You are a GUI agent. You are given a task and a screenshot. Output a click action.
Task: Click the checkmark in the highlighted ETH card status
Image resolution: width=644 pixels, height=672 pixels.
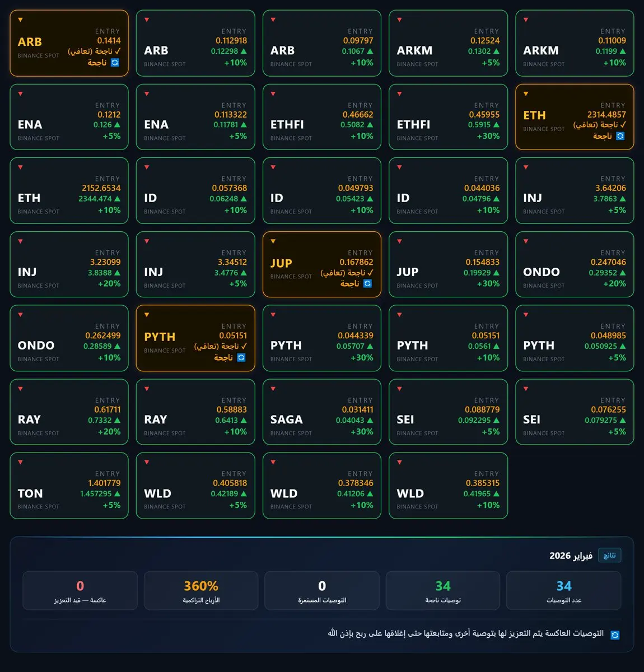click(623, 124)
